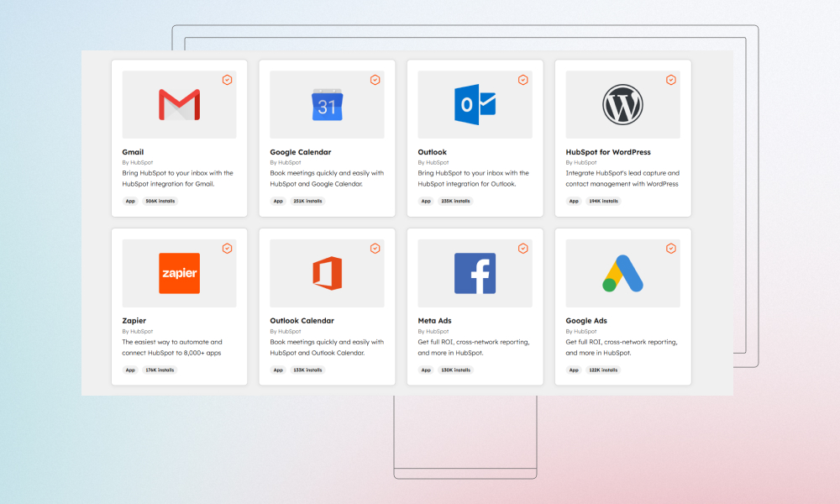
Task: Click the 'App' tag on the Zapier card
Action: [x=130, y=370]
